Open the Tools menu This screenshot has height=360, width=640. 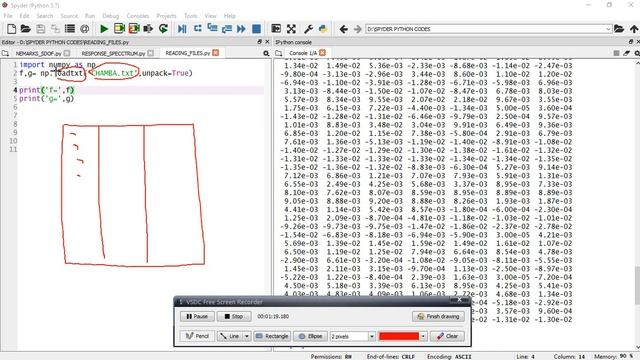[x=190, y=16]
